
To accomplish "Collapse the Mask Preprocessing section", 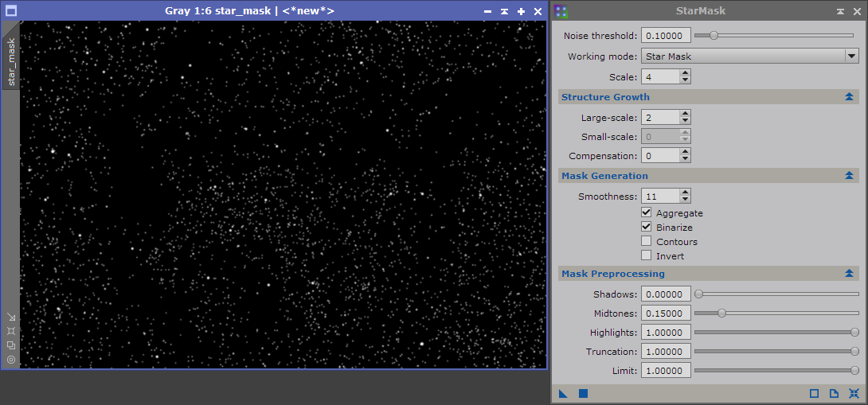I will click(x=849, y=274).
